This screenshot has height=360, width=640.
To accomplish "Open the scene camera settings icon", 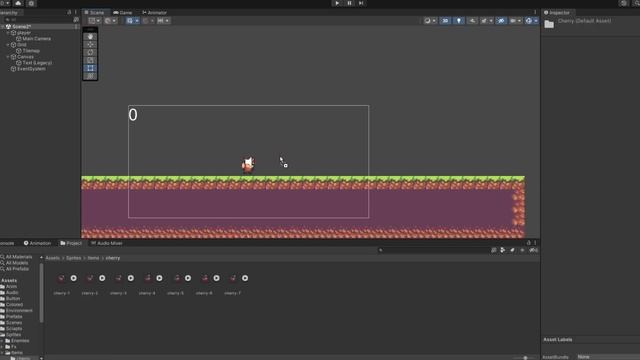I will click(x=513, y=21).
